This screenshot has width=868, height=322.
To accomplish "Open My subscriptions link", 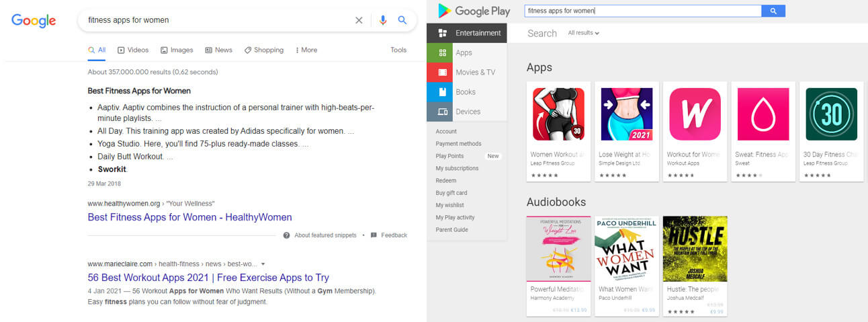I will click(457, 168).
